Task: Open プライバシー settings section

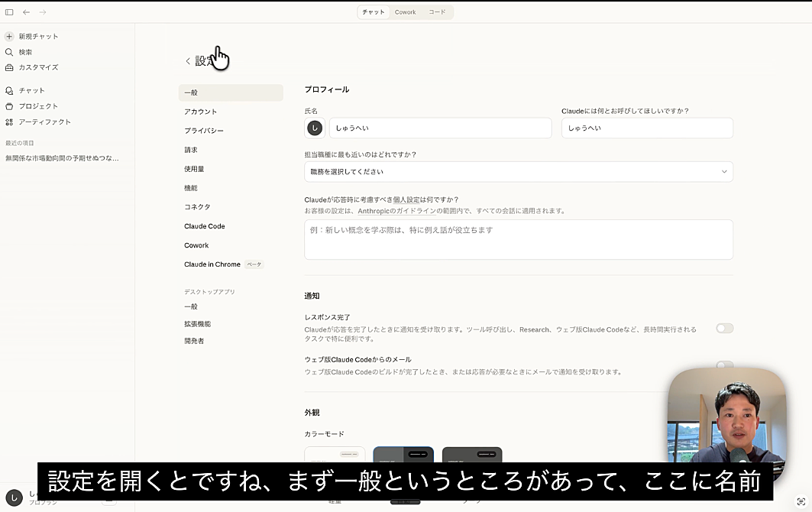Action: point(204,131)
